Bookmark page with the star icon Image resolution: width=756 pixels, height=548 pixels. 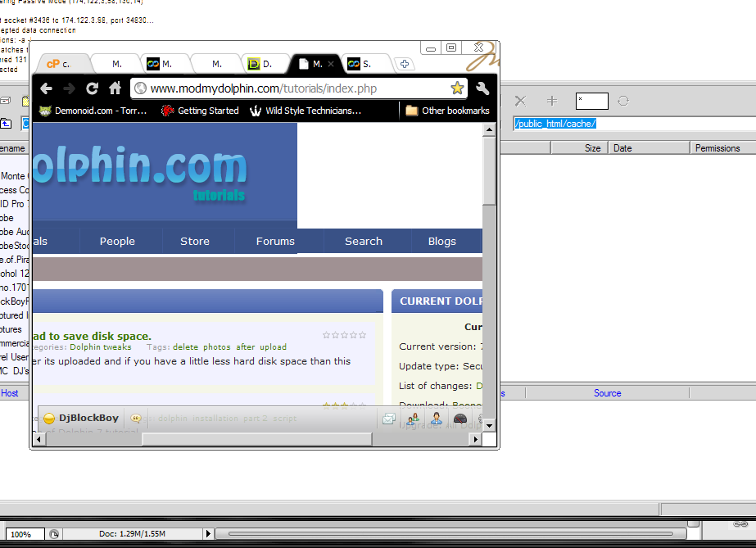[457, 88]
